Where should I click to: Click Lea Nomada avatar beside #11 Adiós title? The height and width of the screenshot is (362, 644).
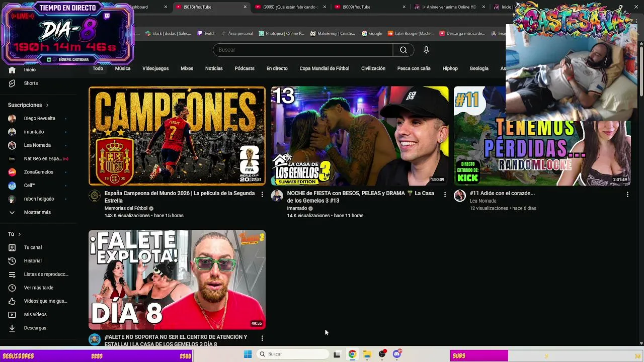pos(460,196)
